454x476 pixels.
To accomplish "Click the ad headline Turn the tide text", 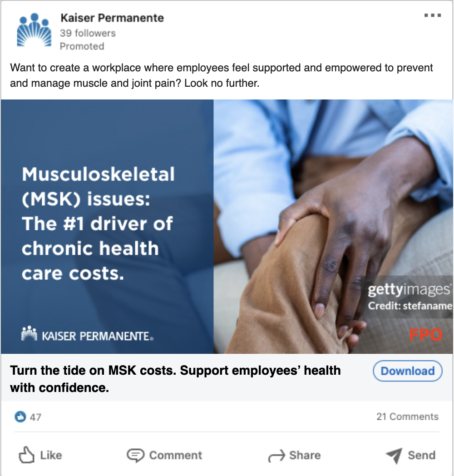I will (175, 379).
